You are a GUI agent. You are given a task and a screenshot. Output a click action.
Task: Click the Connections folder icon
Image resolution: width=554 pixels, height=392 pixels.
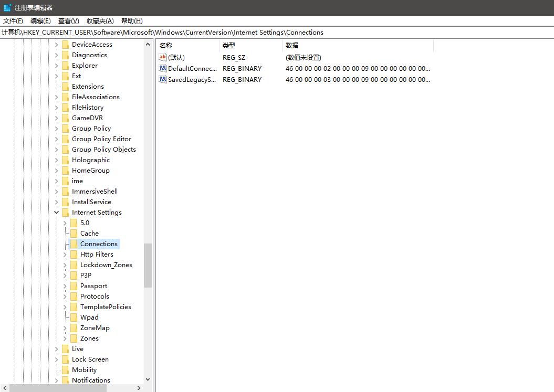(74, 244)
